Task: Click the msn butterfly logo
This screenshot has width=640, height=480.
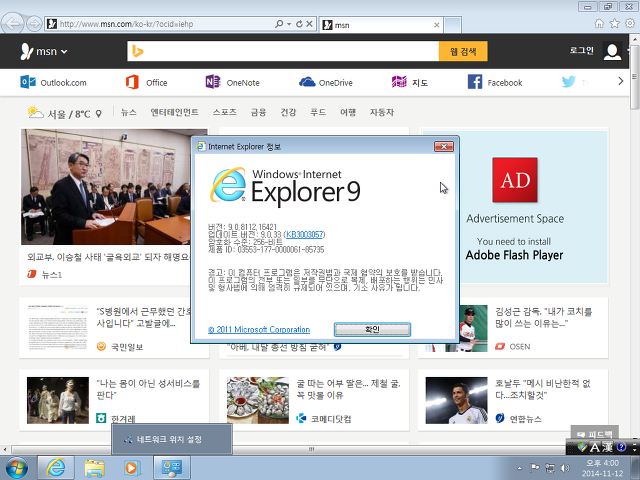Action: (27, 51)
